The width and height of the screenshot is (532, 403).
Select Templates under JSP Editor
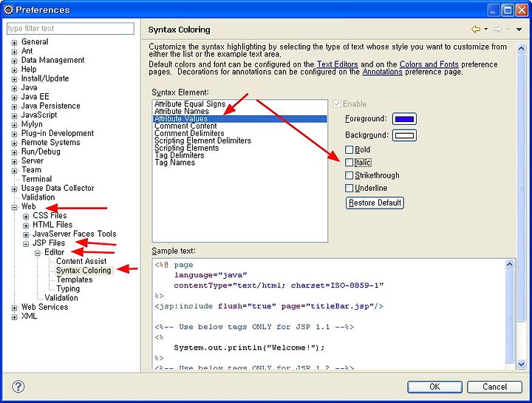click(x=75, y=280)
